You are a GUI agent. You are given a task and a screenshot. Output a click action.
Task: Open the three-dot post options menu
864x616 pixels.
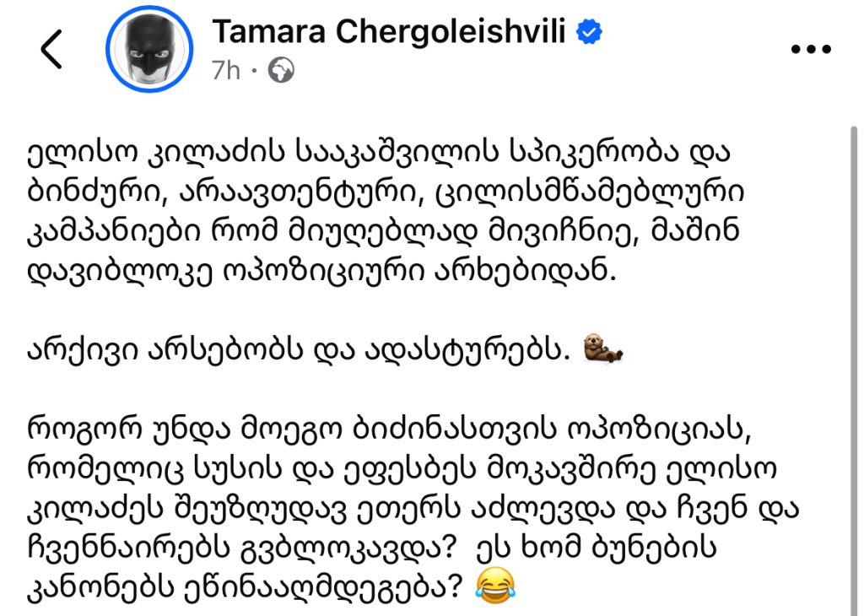pos(810,51)
